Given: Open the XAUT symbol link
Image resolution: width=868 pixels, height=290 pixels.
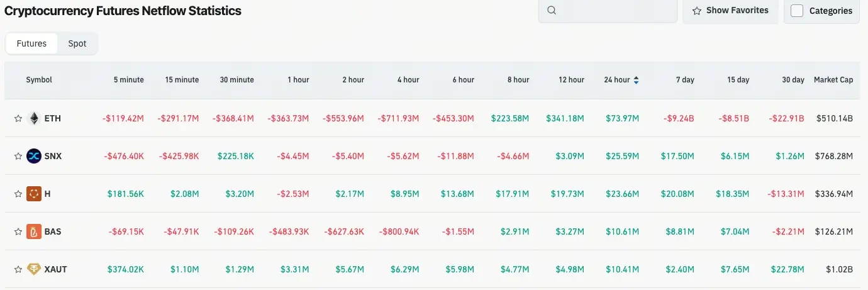Looking at the screenshot, I should coord(56,269).
